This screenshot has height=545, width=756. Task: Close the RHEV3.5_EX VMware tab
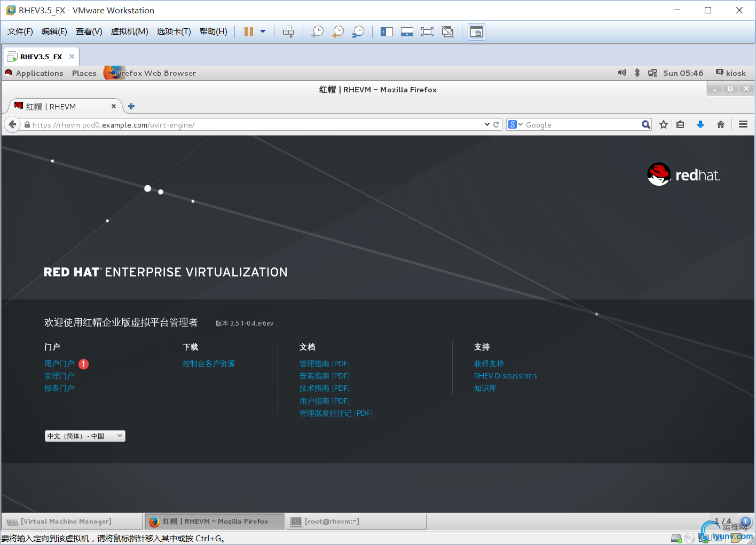72,56
